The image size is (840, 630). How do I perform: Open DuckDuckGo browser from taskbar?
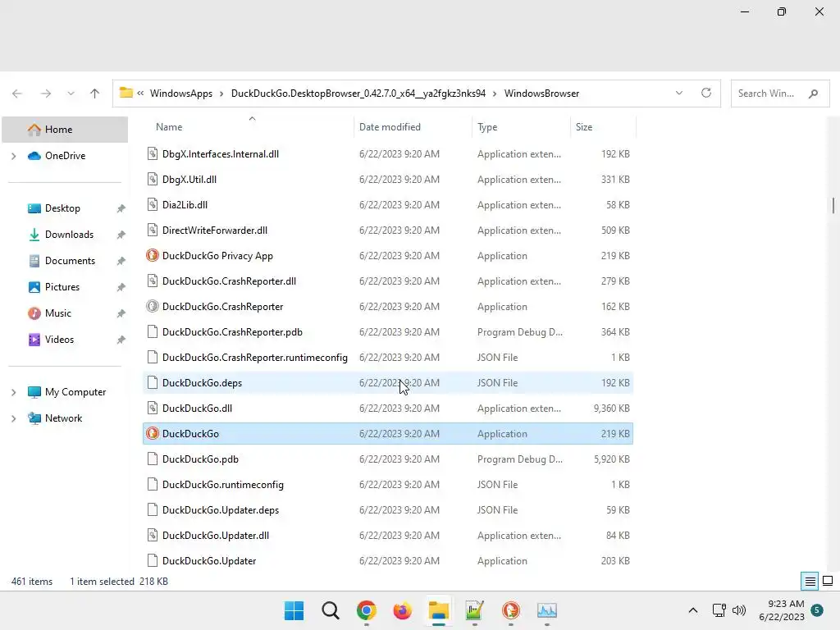pyautogui.click(x=510, y=610)
